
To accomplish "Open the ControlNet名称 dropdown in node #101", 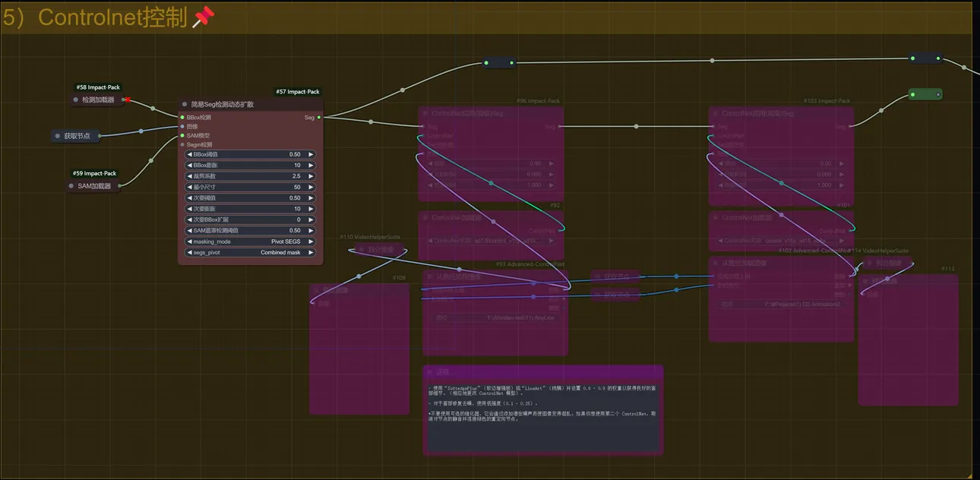I will click(782, 241).
